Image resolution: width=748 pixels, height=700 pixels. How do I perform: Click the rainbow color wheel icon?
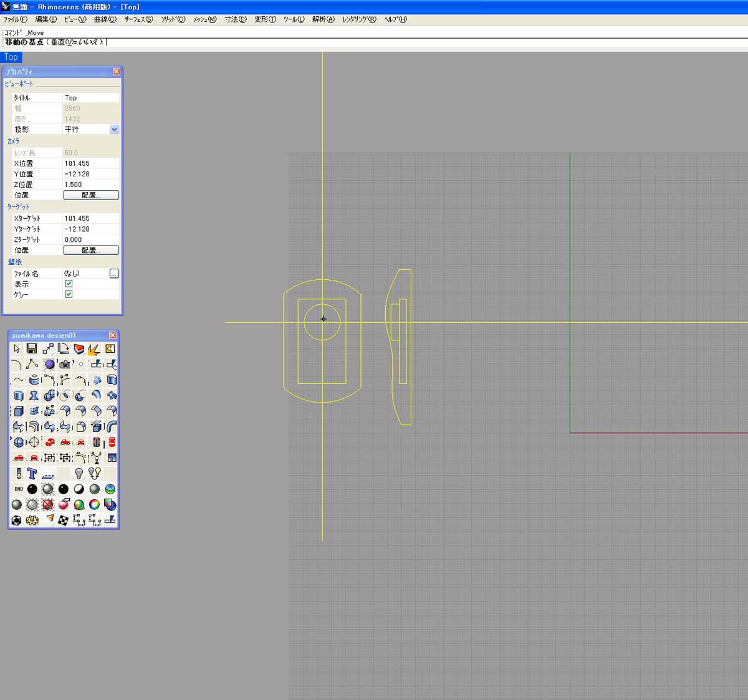(94, 505)
